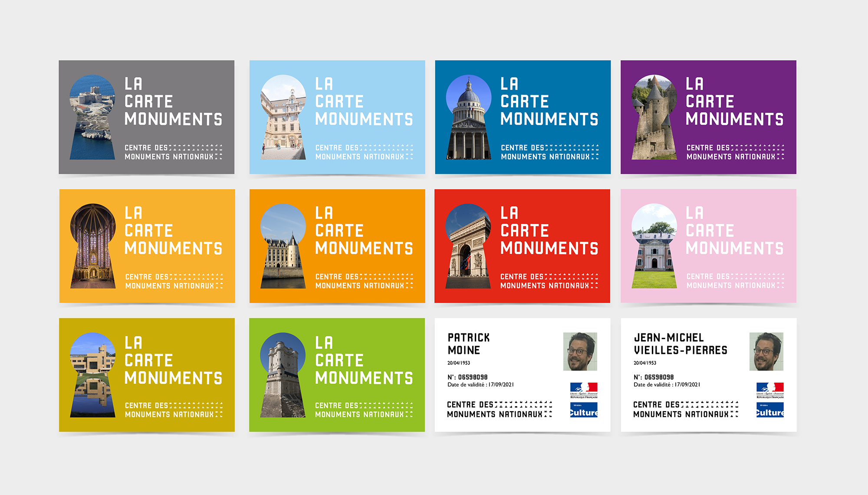Click 'La Carte Monuments' title on orange card
Viewport: 868px width, 495px height.
[364, 231]
